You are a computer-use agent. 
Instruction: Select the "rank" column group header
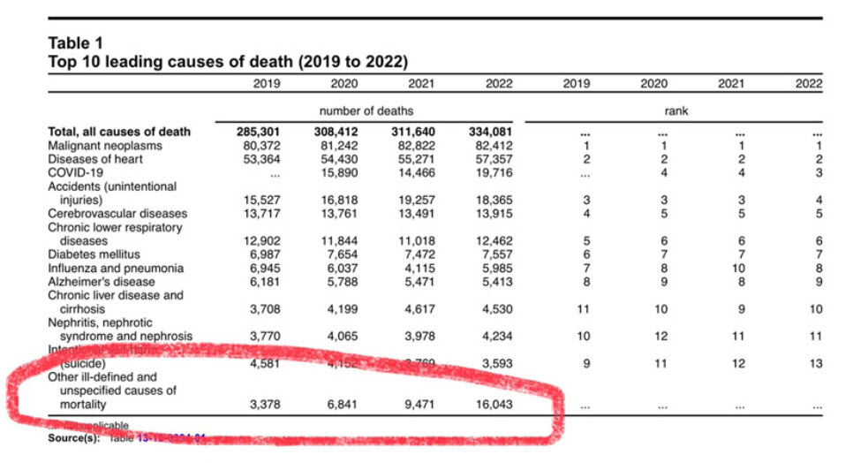676,111
